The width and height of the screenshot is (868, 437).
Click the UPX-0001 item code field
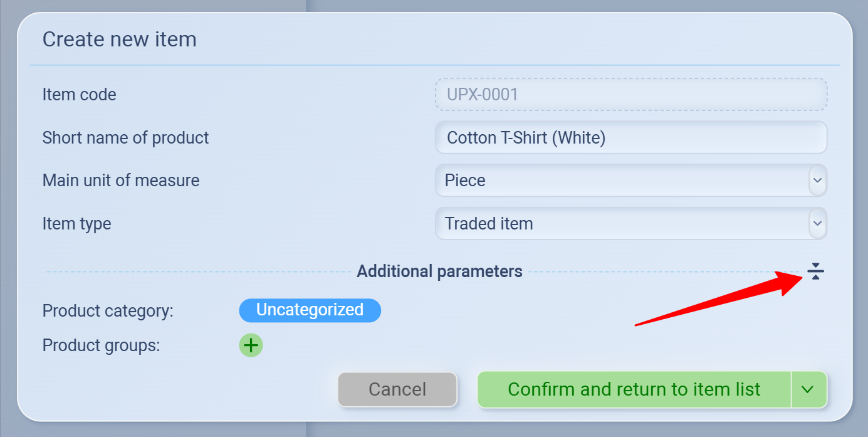(630, 95)
